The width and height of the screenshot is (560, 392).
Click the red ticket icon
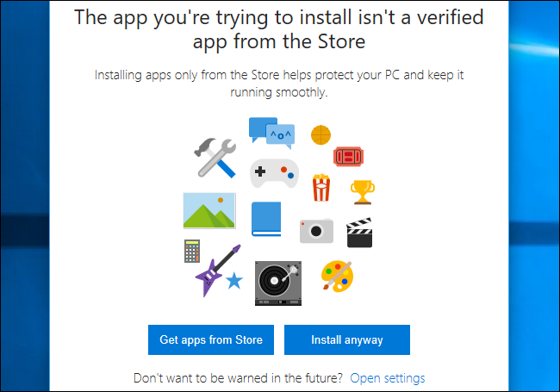coord(347,157)
